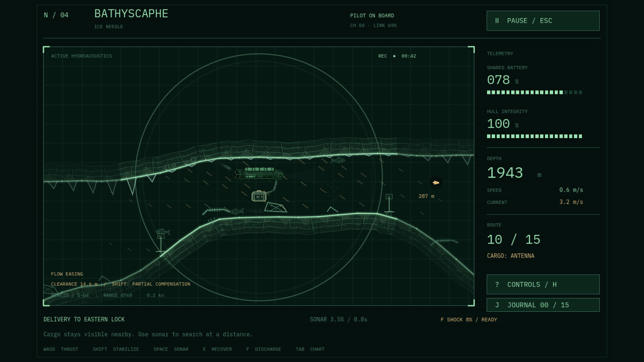Click the current value 3.2 m/s
The height and width of the screenshot is (362, 644).
pyautogui.click(x=571, y=202)
